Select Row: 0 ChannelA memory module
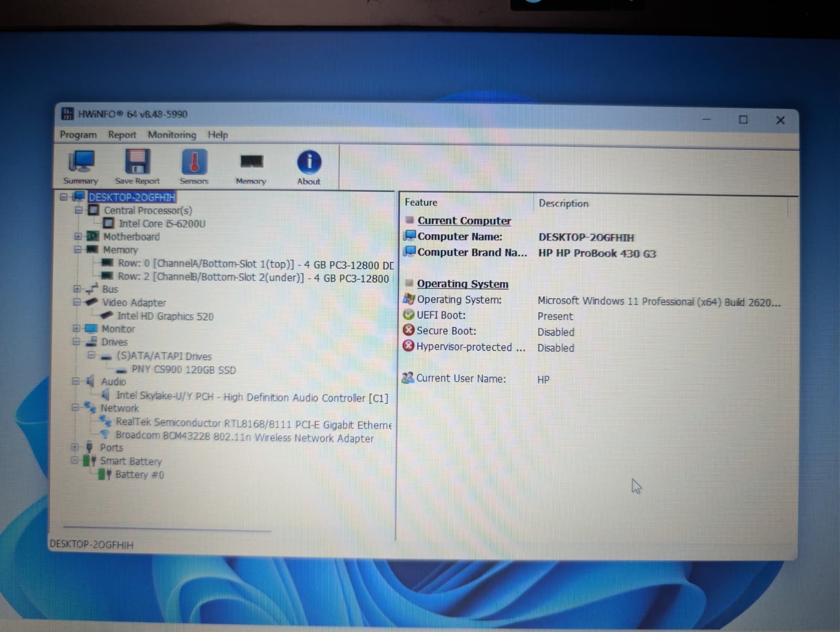 click(x=256, y=264)
